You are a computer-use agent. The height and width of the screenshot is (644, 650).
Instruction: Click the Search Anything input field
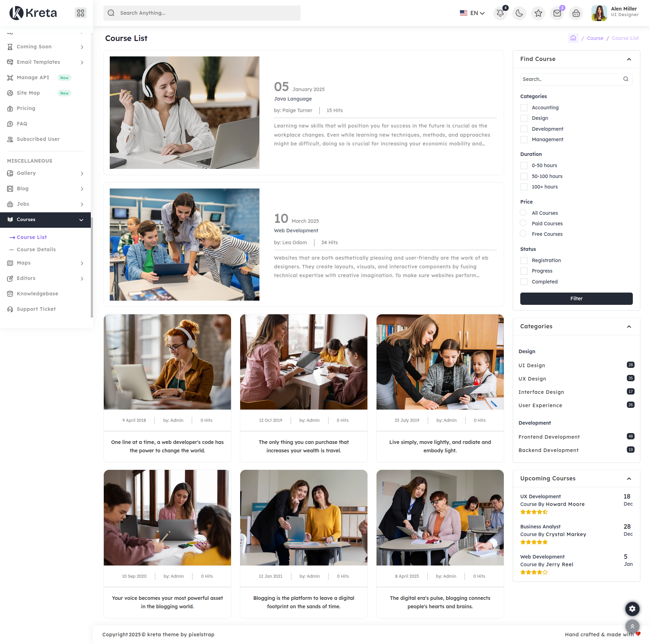pos(207,13)
